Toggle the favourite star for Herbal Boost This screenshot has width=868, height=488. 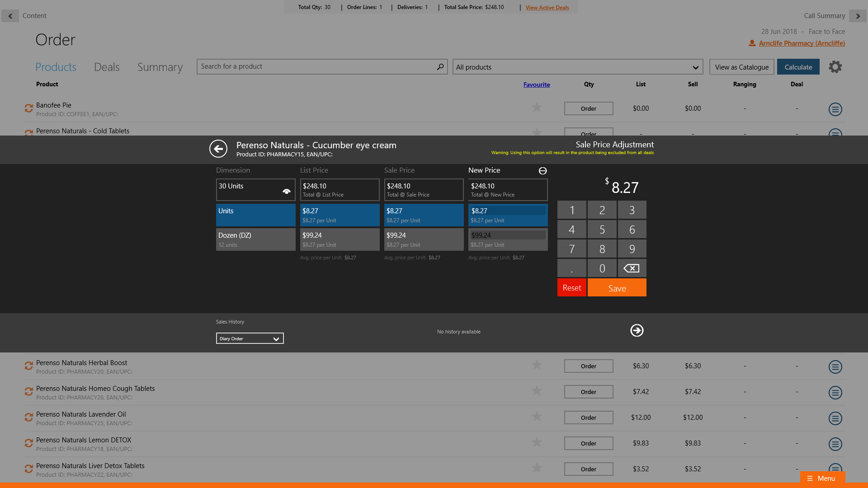click(x=537, y=365)
